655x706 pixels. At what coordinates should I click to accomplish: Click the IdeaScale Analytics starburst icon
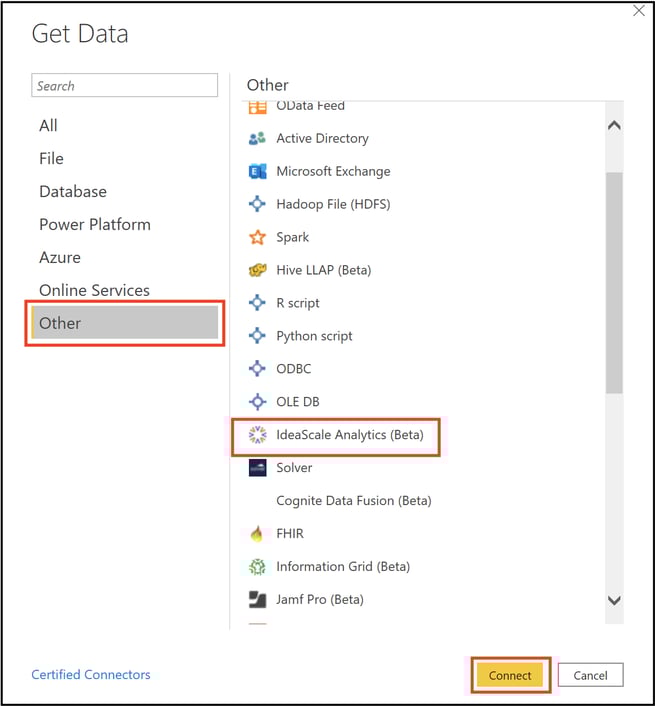pos(257,434)
